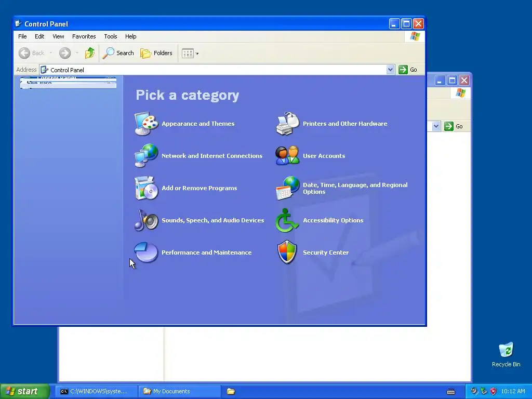Expand the Control Panel address bar dropdown
Screen dimensions: 532x399
click(x=390, y=70)
